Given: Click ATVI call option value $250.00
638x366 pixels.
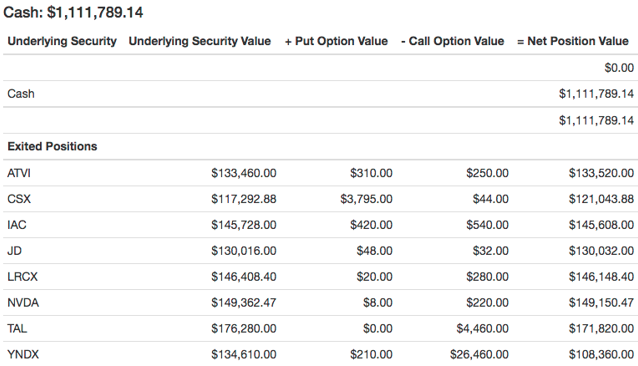Looking at the screenshot, I should pos(487,173).
